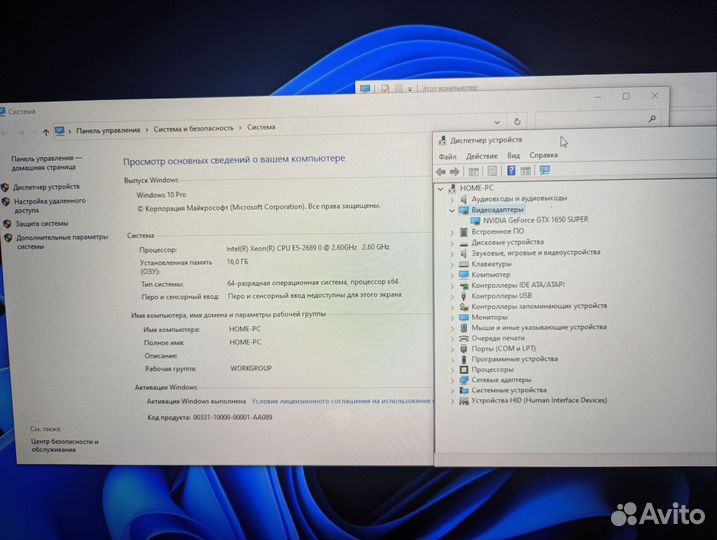Image resolution: width=717 pixels, height=540 pixels.
Task: Open the Вид menu
Action: [x=513, y=156]
